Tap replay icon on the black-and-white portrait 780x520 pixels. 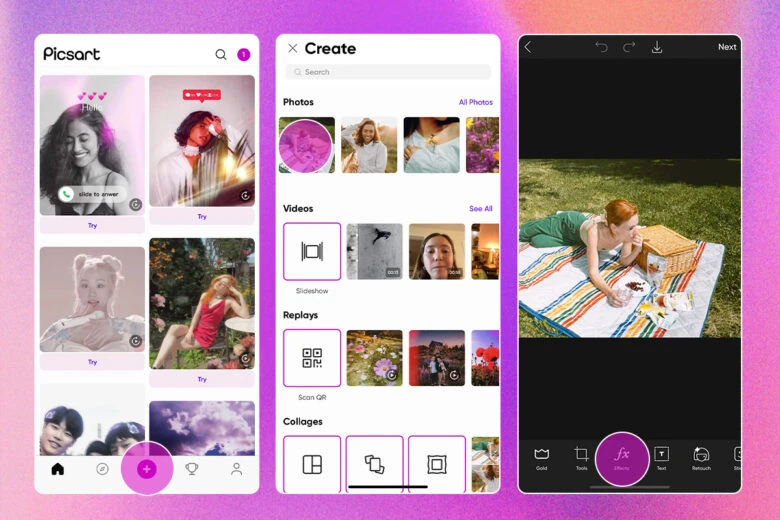[x=135, y=204]
